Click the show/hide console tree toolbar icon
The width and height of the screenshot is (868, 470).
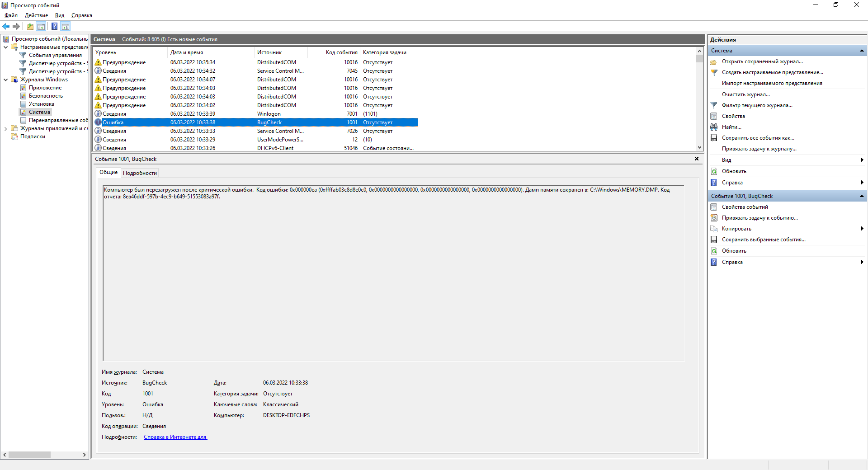point(41,26)
